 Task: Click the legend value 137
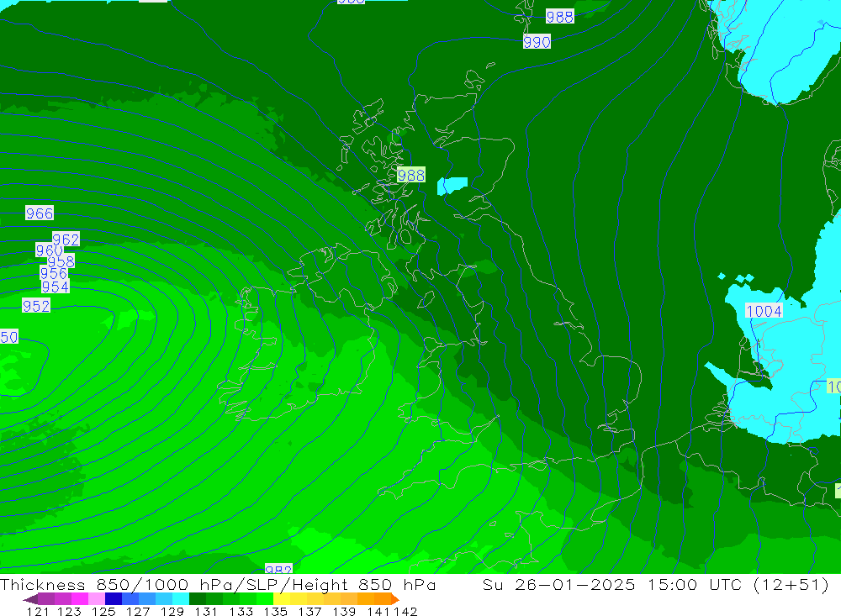click(x=309, y=611)
